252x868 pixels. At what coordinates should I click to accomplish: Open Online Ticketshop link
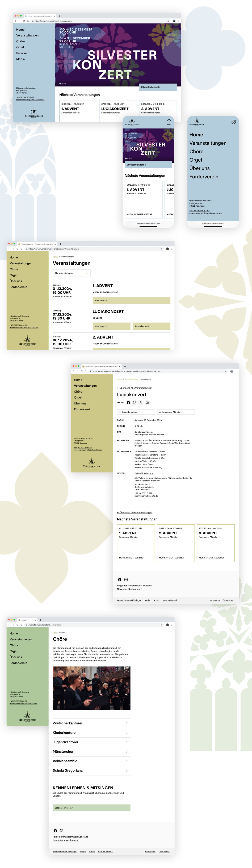pyautogui.click(x=144, y=473)
